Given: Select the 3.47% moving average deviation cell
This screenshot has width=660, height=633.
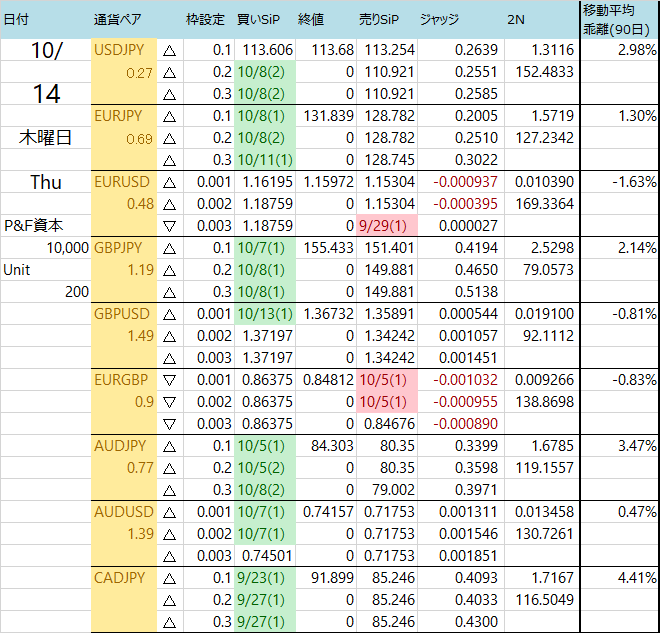Looking at the screenshot, I should (x=620, y=446).
